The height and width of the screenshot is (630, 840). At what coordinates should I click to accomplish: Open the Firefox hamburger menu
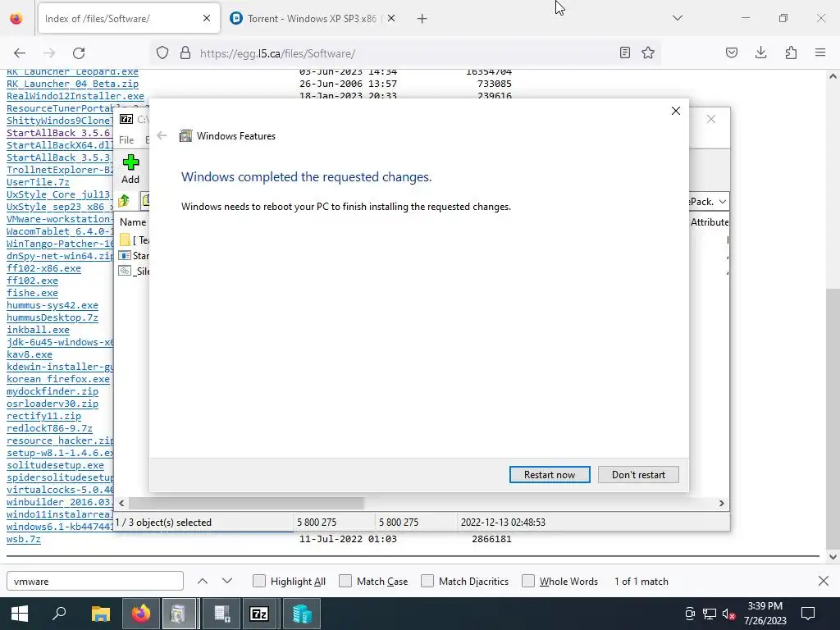click(x=820, y=52)
